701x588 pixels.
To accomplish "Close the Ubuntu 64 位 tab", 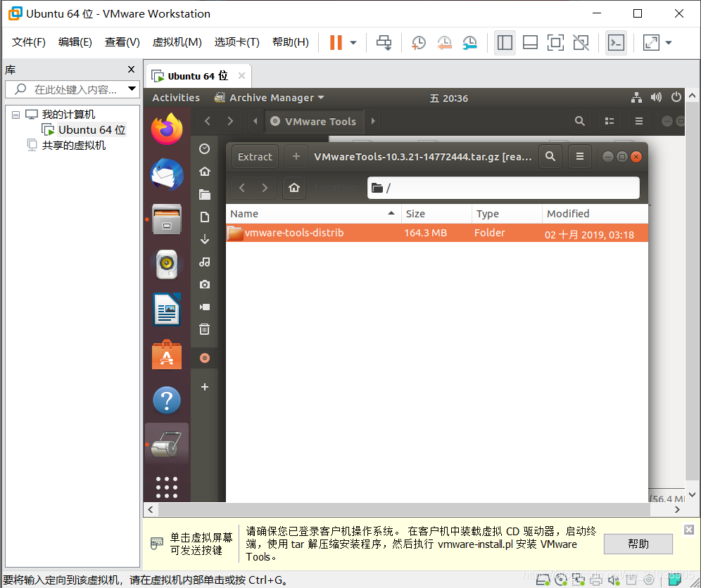I will (242, 75).
